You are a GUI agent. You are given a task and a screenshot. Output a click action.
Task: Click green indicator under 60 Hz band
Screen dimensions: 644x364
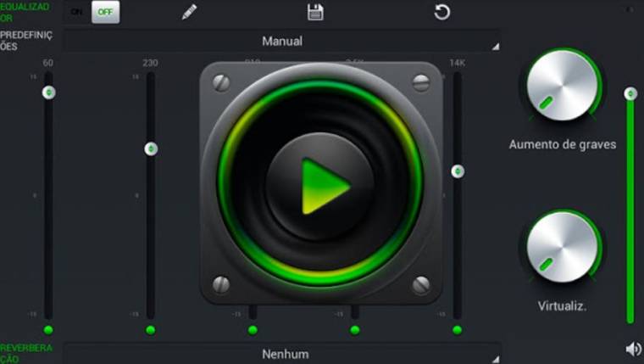coord(48,330)
